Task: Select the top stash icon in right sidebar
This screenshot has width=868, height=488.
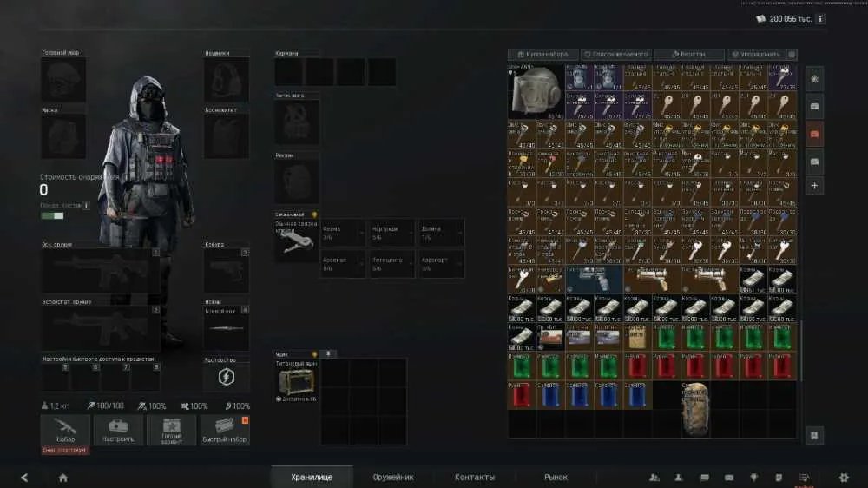Action: click(x=814, y=79)
